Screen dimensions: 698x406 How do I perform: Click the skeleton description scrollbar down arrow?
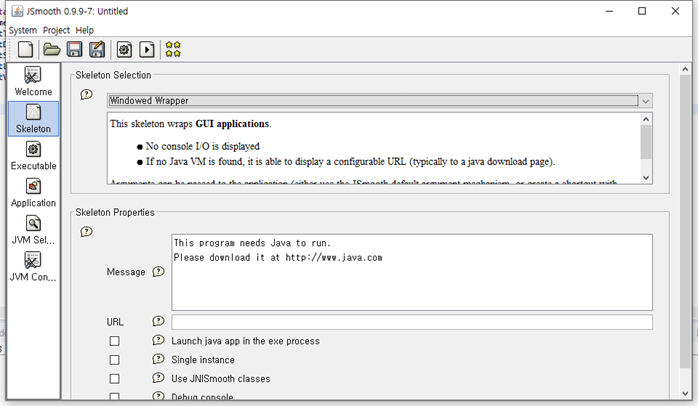[646, 178]
